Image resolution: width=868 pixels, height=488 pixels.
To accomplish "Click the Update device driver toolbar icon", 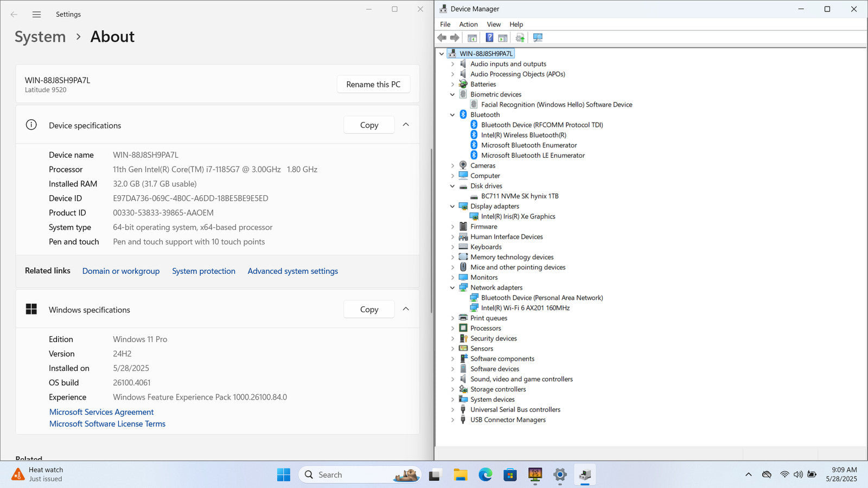I will [x=520, y=37].
